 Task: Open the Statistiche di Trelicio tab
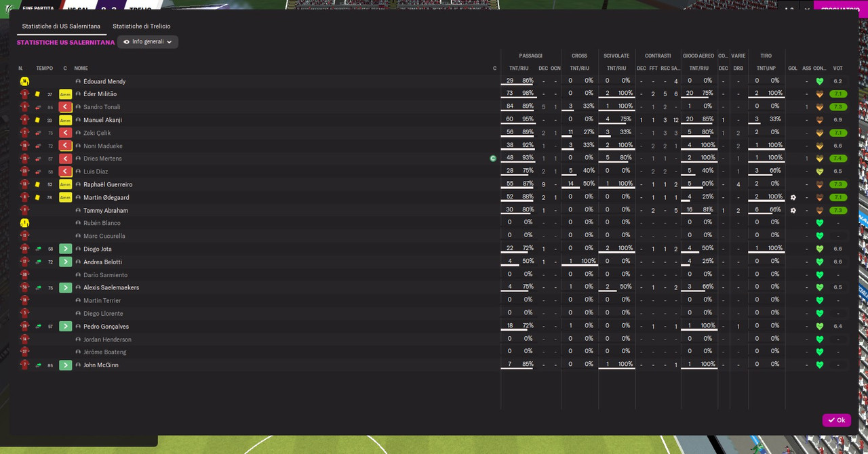pyautogui.click(x=141, y=26)
